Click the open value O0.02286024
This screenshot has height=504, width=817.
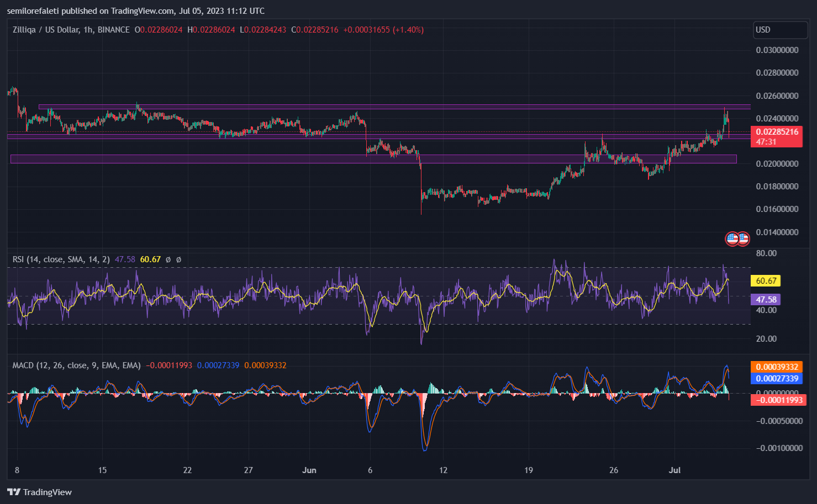159,30
